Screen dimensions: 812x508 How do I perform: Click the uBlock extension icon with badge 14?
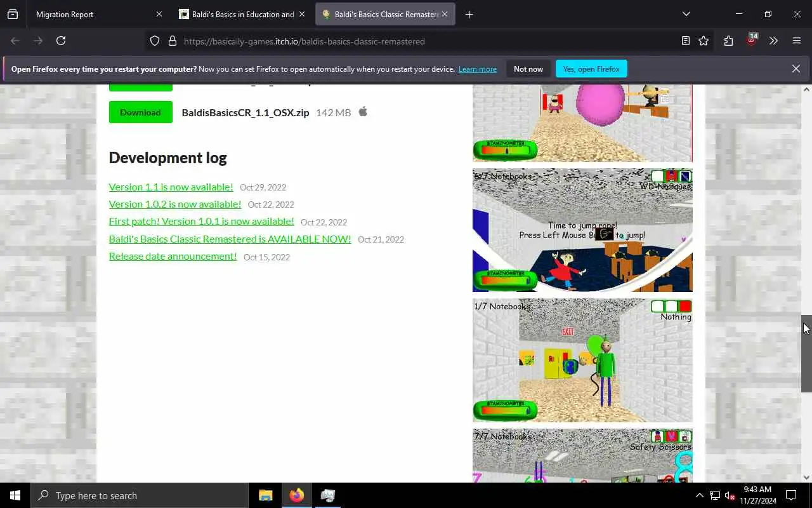pos(752,39)
